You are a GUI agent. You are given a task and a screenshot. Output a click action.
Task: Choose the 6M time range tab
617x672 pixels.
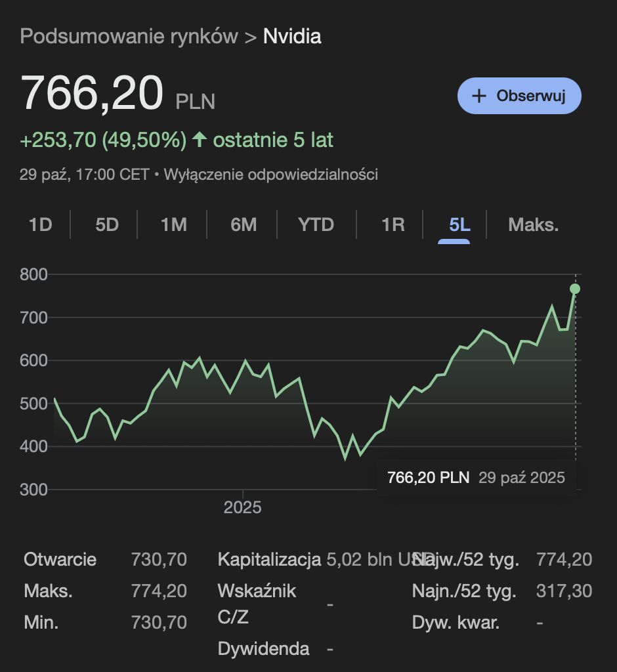coord(244,225)
